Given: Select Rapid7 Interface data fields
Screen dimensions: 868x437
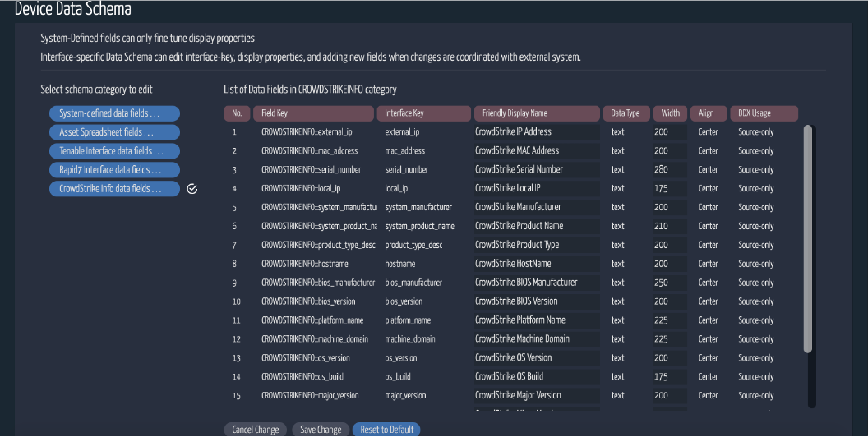Looking at the screenshot, I should 114,170.
